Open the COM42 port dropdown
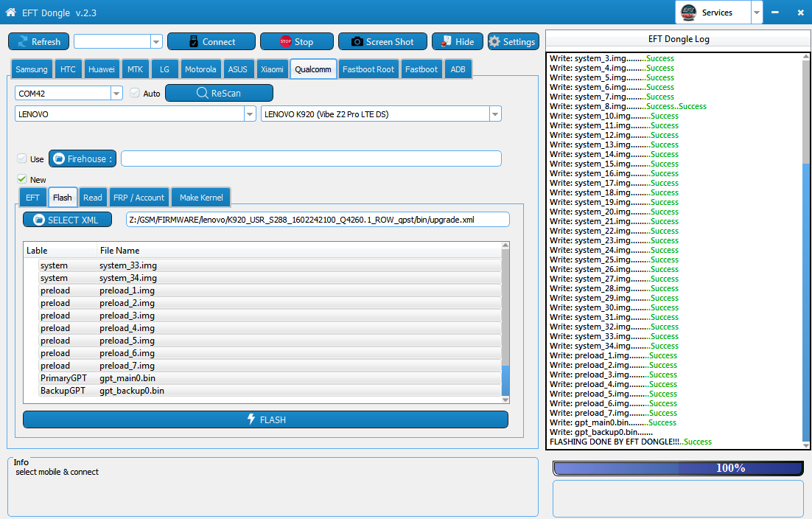This screenshot has width=812, height=519. pos(116,93)
